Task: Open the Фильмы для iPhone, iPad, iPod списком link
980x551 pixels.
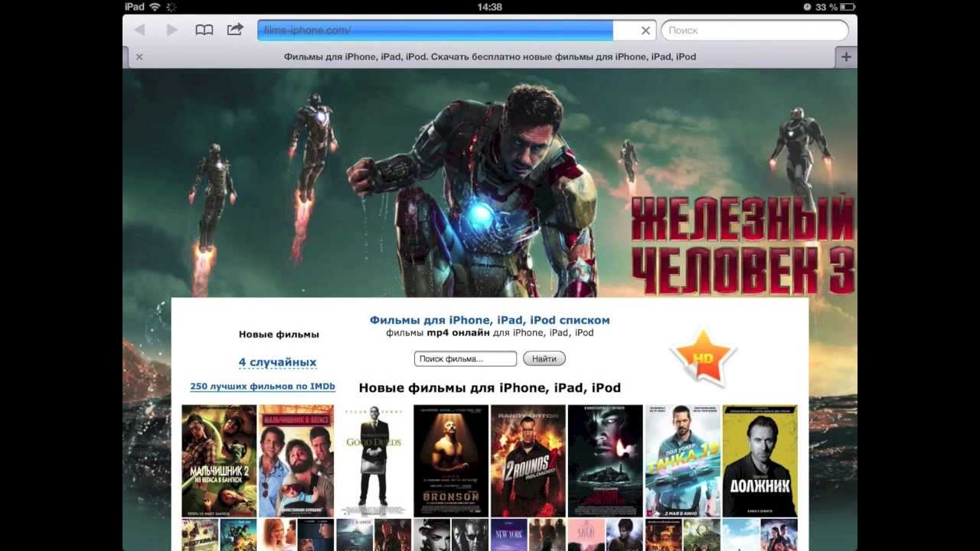Action: pyautogui.click(x=490, y=320)
